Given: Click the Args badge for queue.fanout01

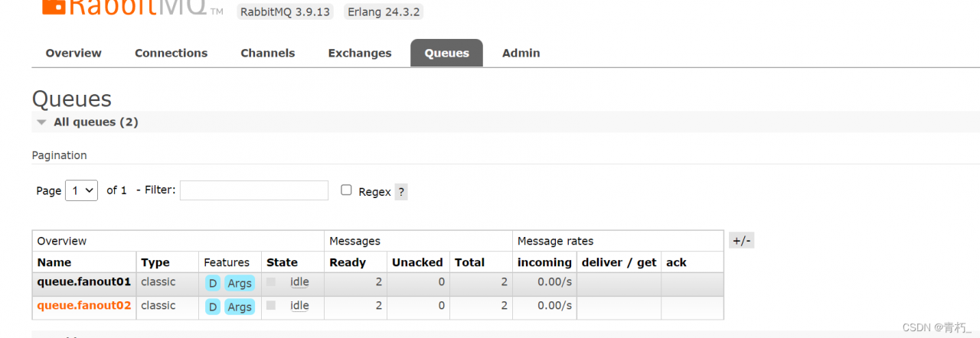Looking at the screenshot, I should 240,283.
